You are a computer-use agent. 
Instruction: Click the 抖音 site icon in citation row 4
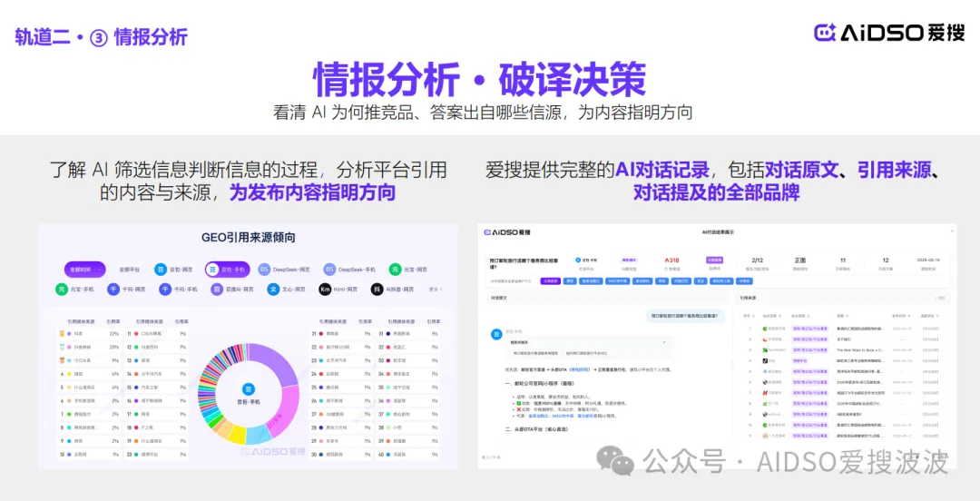click(764, 361)
